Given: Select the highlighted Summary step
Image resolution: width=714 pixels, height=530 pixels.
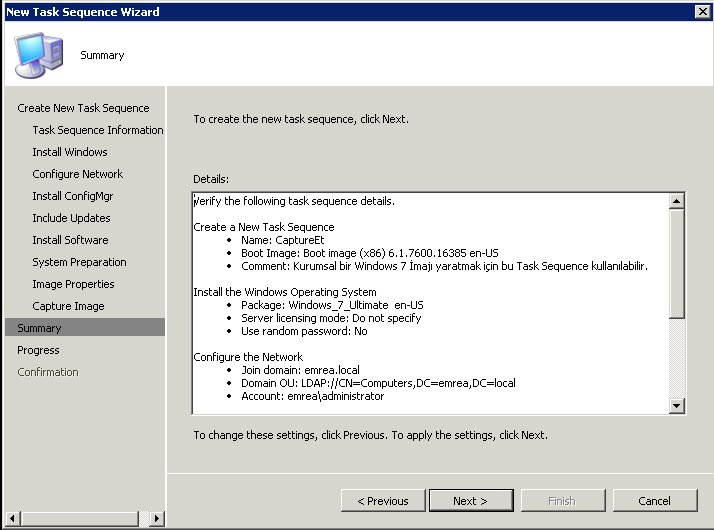Looking at the screenshot, I should pyautogui.click(x=39, y=328).
